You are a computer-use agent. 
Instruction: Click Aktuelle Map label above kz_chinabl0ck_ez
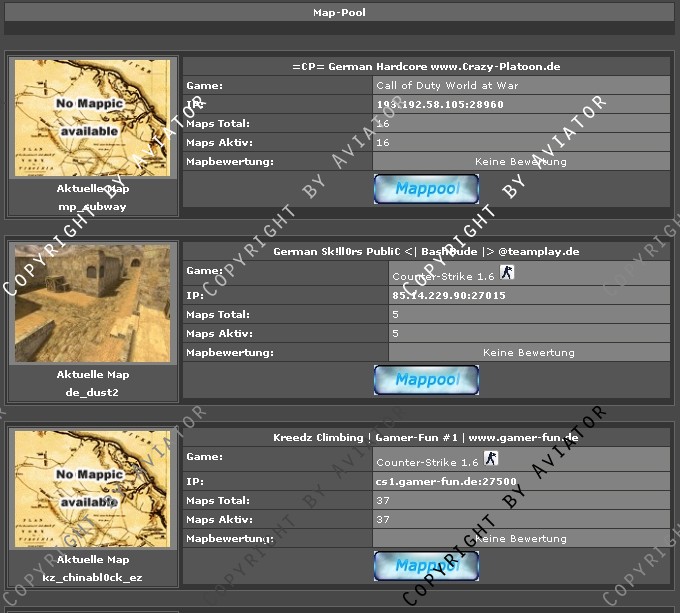click(93, 560)
